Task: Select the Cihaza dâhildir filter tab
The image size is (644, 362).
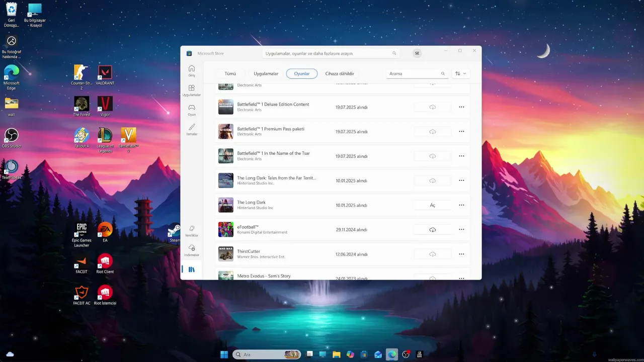Action: tap(340, 73)
